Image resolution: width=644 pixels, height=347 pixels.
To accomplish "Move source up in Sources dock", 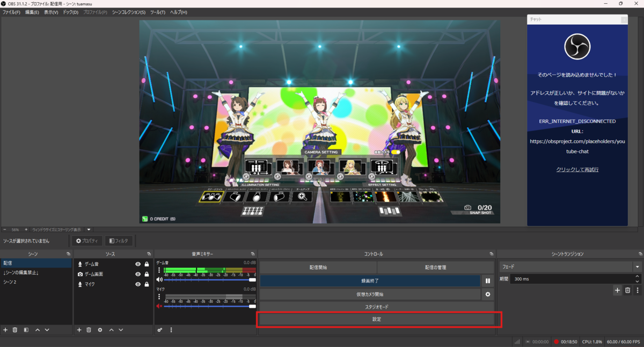I will tap(111, 330).
